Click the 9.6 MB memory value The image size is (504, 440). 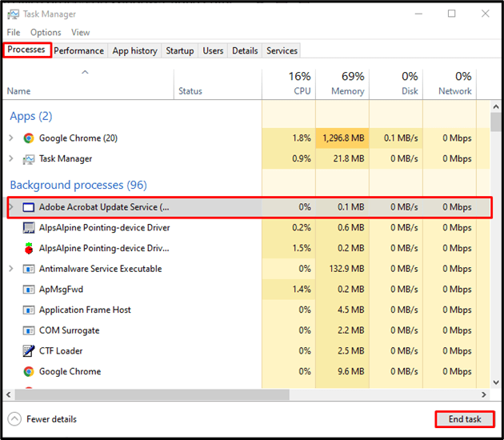pyautogui.click(x=350, y=371)
